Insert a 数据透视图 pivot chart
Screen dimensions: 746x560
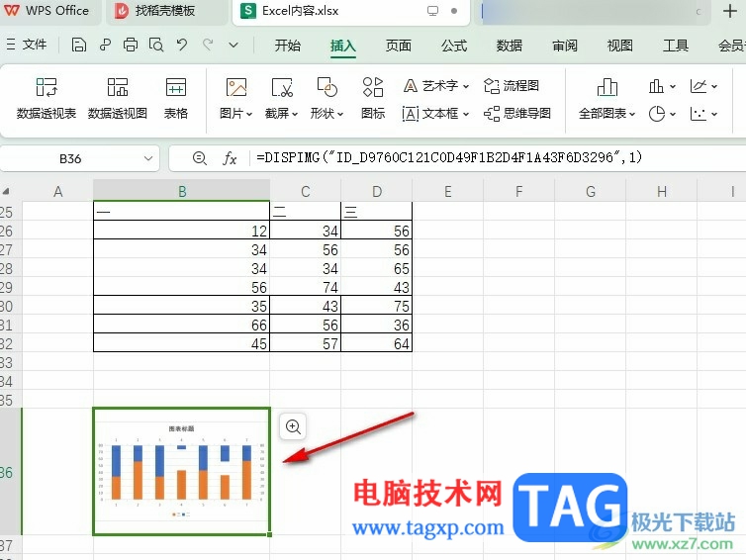tap(118, 99)
